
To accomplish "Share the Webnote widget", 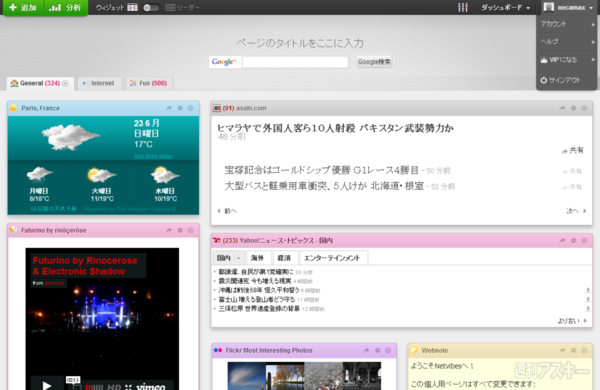I will pos(562,351).
